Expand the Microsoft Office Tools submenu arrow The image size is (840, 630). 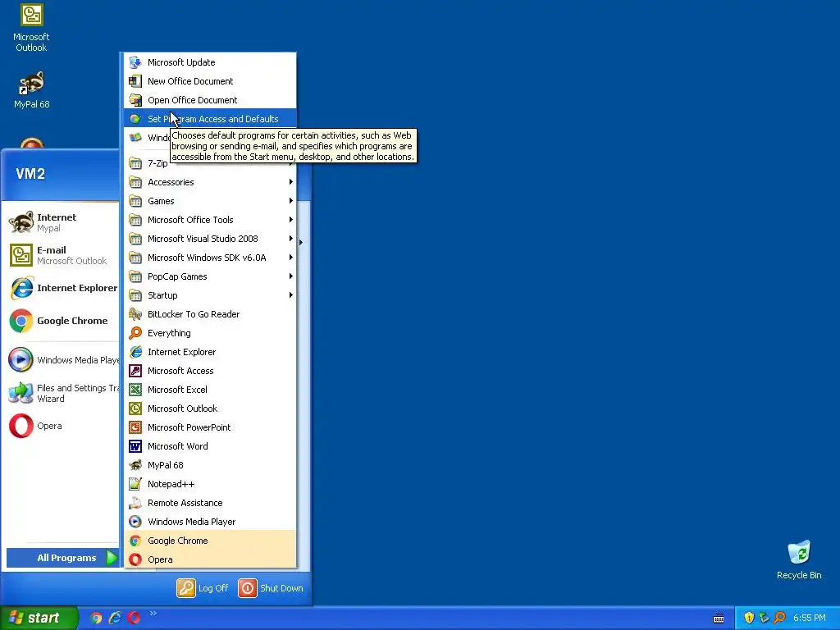291,220
